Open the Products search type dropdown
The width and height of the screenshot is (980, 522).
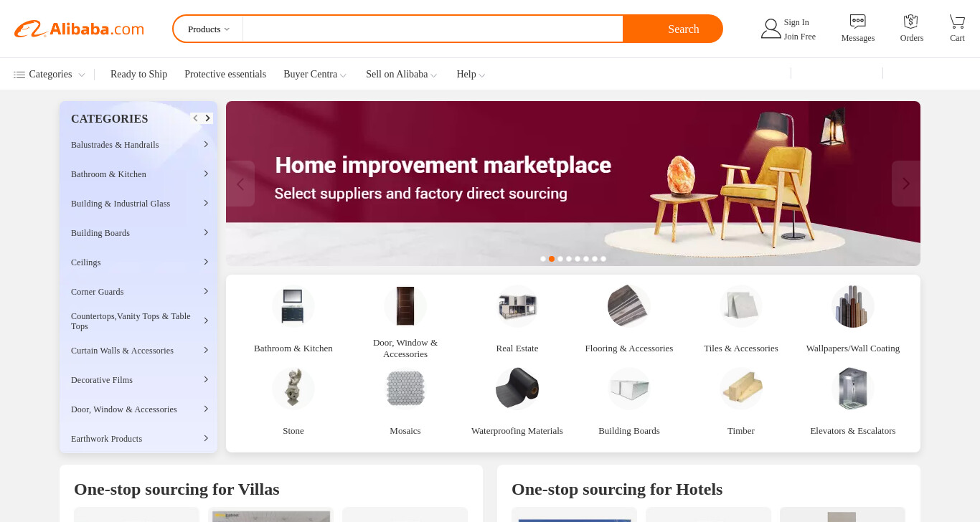click(209, 29)
